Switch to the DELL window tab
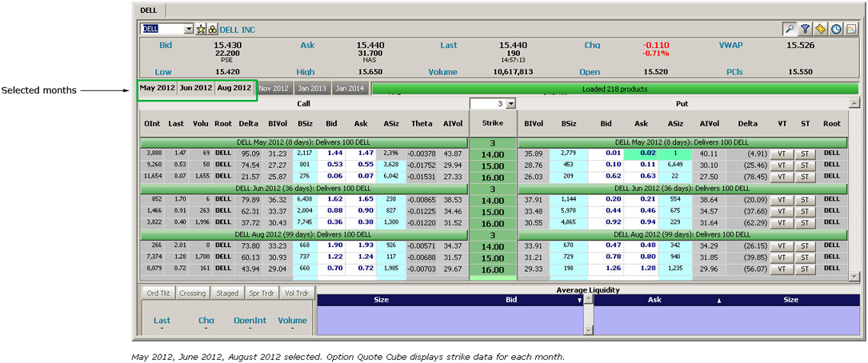The height and width of the screenshot is (363, 868). tap(148, 10)
